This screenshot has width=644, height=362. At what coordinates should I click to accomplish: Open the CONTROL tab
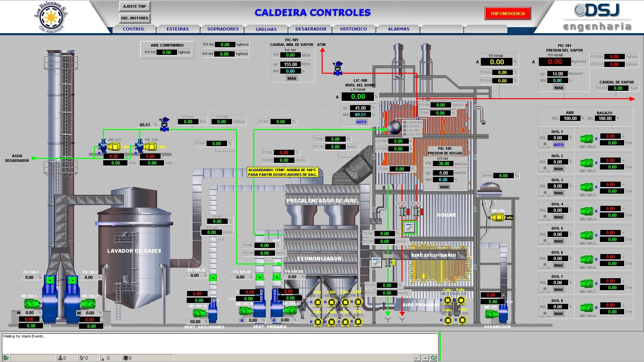(x=133, y=29)
